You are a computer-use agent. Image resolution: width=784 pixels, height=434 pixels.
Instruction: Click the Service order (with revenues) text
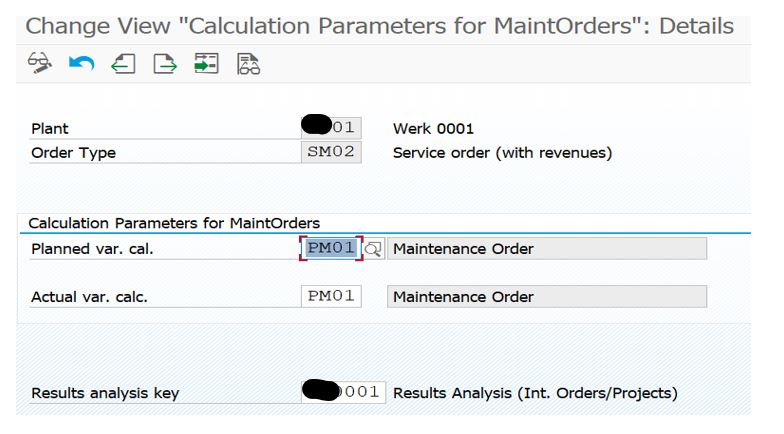[x=502, y=153]
